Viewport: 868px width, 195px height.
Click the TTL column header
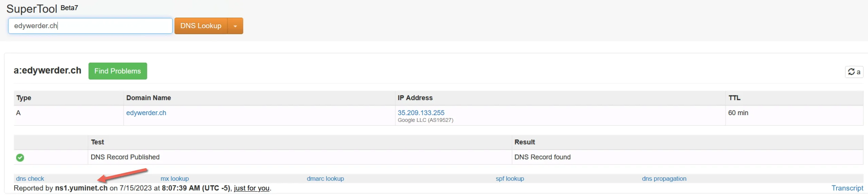tap(734, 98)
